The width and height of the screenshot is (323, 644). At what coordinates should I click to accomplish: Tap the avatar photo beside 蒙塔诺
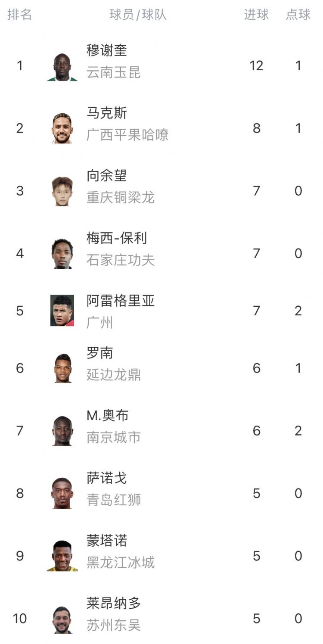click(62, 556)
